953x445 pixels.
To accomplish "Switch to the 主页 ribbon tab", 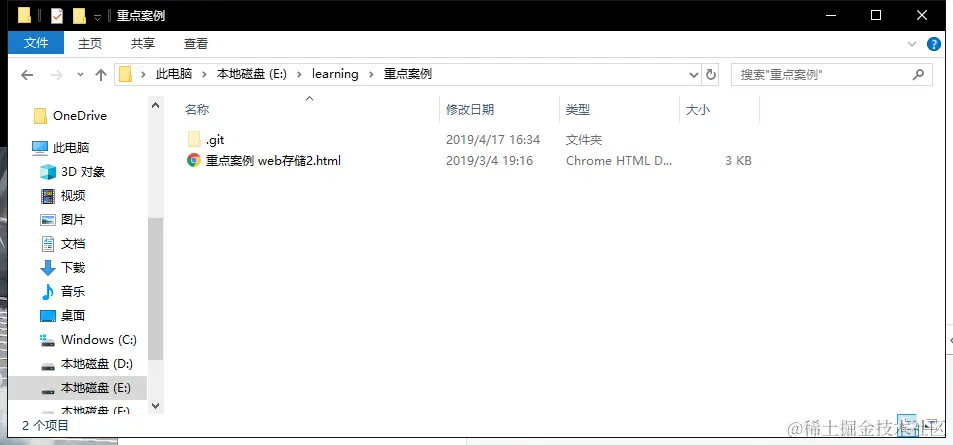I will pos(90,43).
